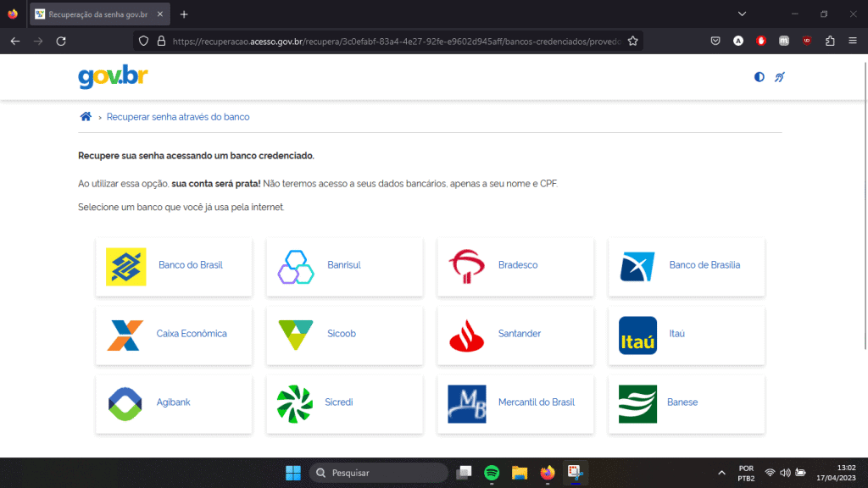This screenshot has height=488, width=868.
Task: Go to home via house breadcrumb icon
Action: [x=86, y=116]
